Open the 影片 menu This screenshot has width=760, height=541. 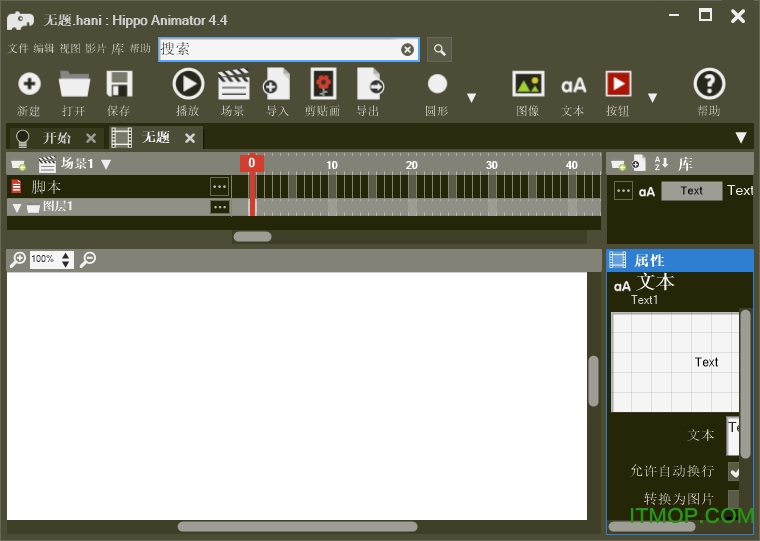coord(95,48)
